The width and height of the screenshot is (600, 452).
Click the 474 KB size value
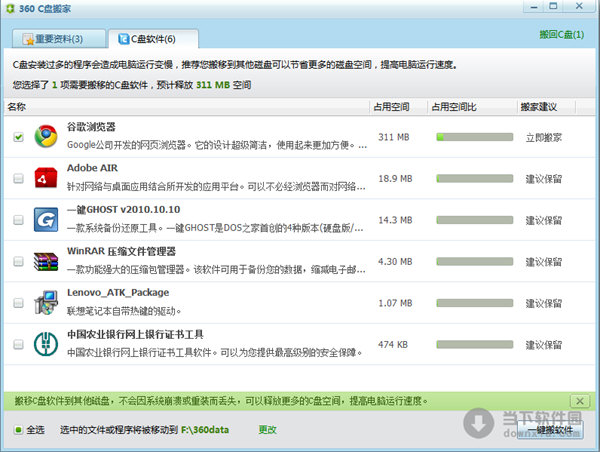click(393, 344)
